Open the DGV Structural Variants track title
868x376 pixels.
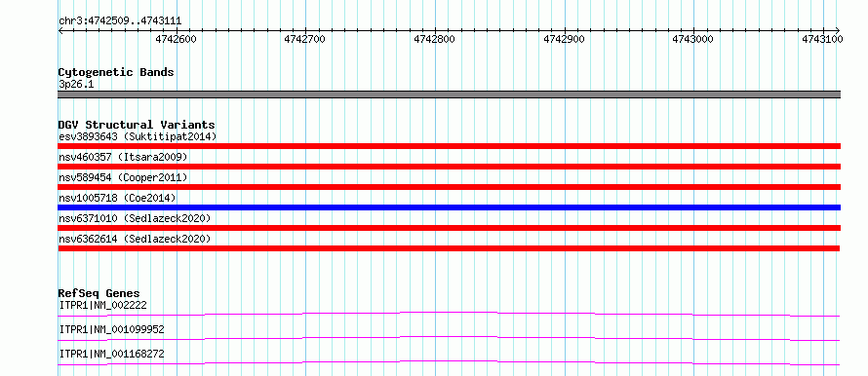[x=137, y=125]
